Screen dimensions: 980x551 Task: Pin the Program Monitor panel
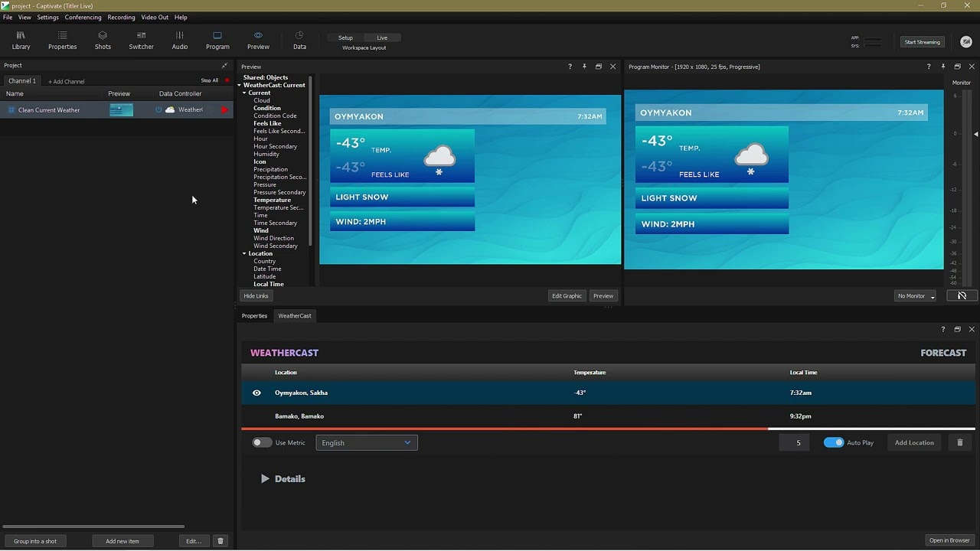pos(943,67)
